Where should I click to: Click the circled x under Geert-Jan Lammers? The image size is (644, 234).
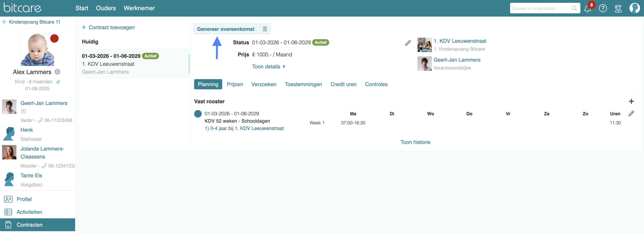[24, 111]
